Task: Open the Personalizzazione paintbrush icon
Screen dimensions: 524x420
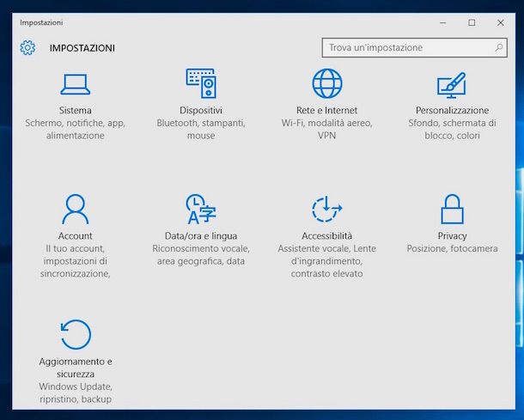Action: (452, 85)
